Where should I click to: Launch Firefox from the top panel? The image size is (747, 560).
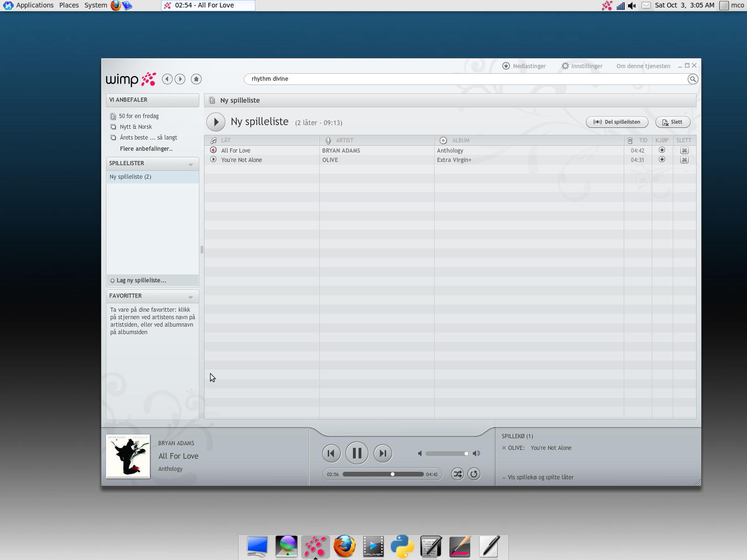(x=116, y=6)
